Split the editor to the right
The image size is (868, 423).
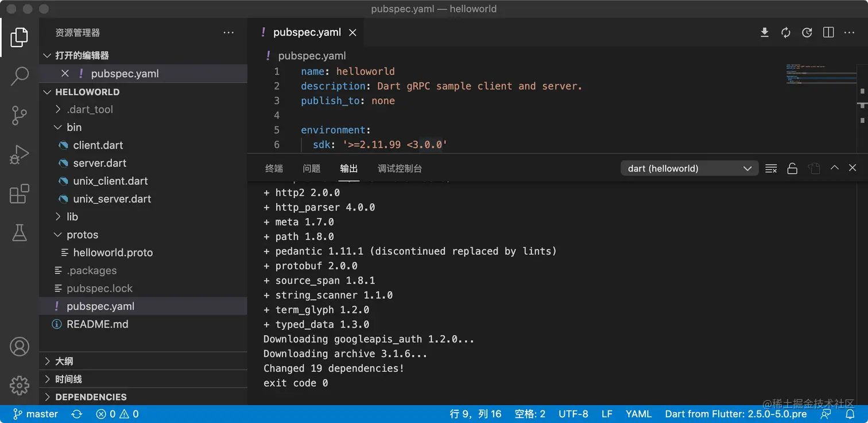click(828, 33)
